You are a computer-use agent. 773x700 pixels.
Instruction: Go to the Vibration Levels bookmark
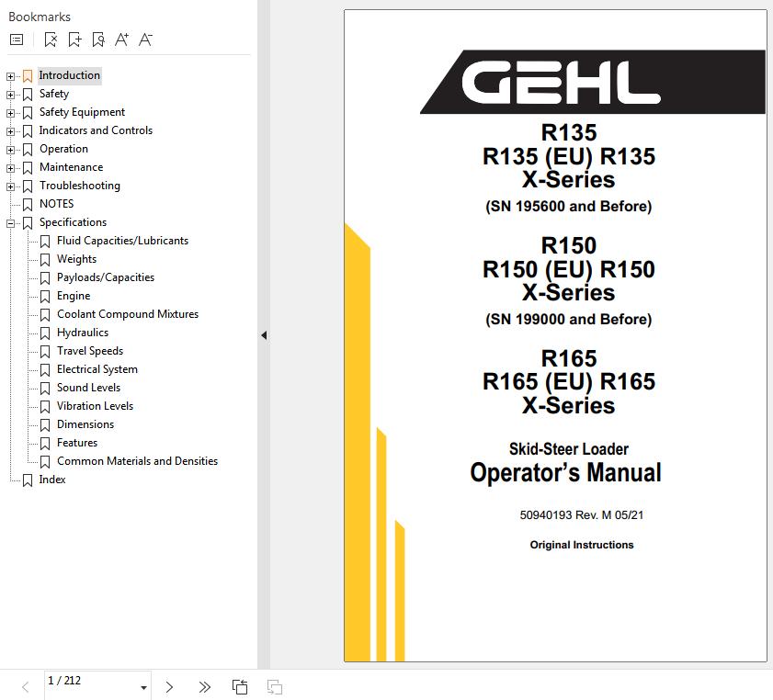(x=95, y=406)
